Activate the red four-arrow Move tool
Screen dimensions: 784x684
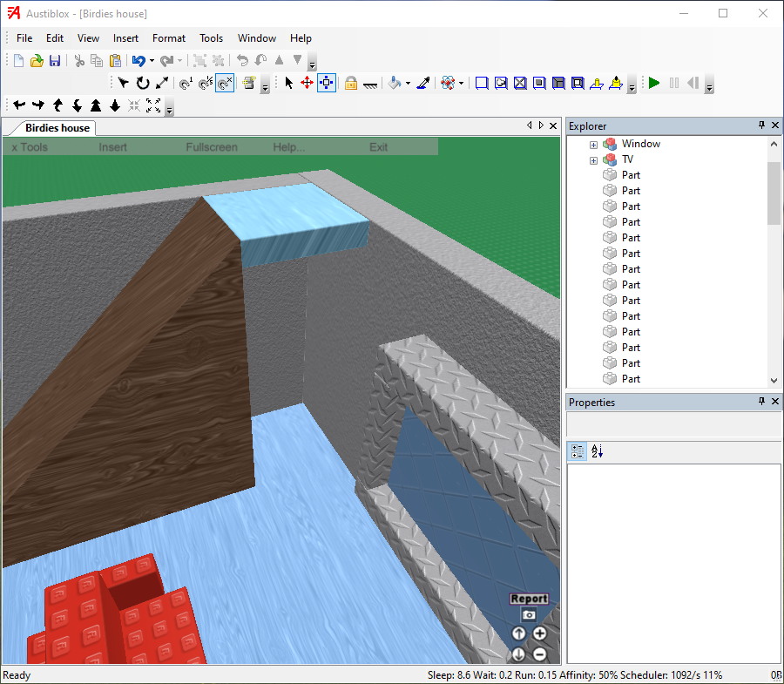307,83
